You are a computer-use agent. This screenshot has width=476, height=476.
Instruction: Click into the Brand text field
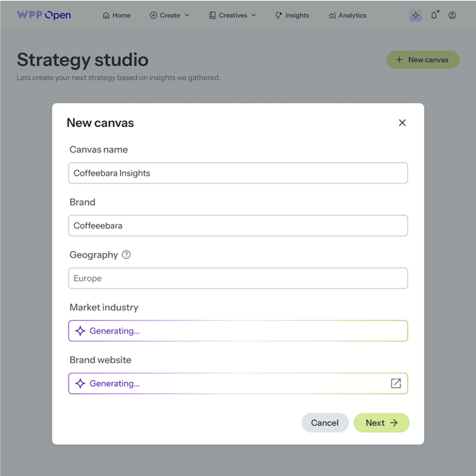point(238,226)
